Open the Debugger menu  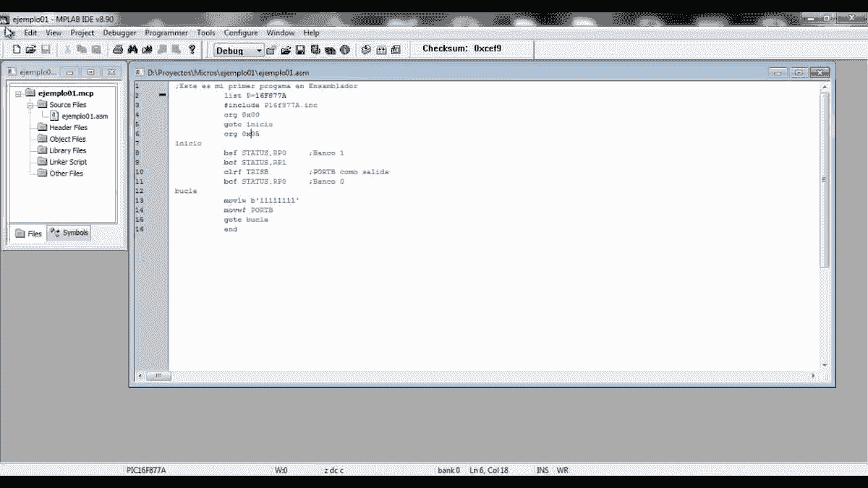119,33
